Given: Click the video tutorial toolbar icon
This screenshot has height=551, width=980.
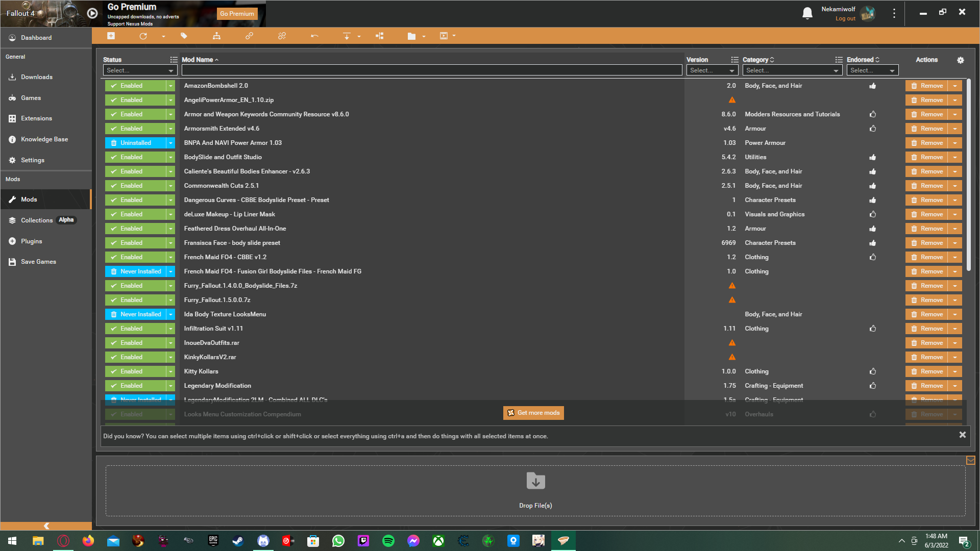Looking at the screenshot, I should (444, 36).
